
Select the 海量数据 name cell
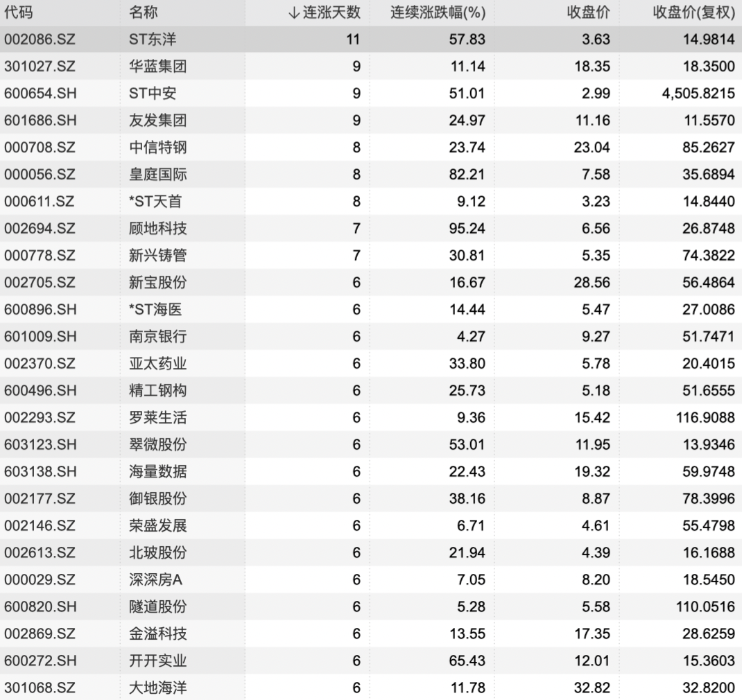point(157,471)
